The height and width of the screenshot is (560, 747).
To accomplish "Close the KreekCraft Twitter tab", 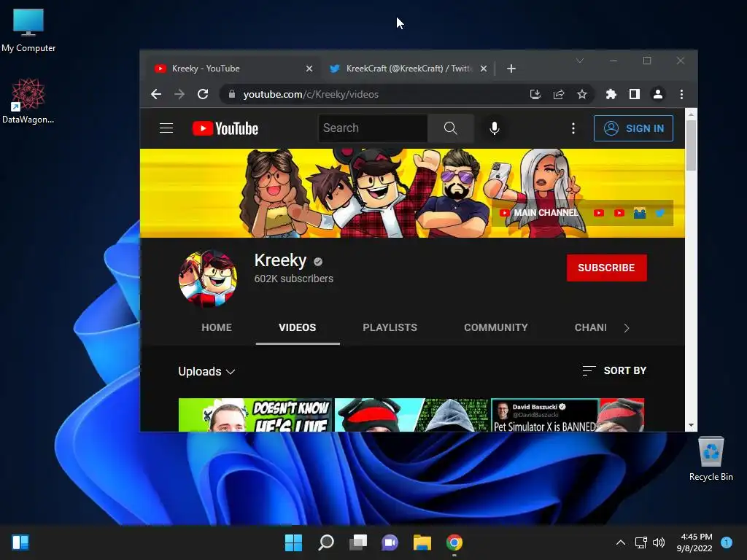I will tap(484, 69).
